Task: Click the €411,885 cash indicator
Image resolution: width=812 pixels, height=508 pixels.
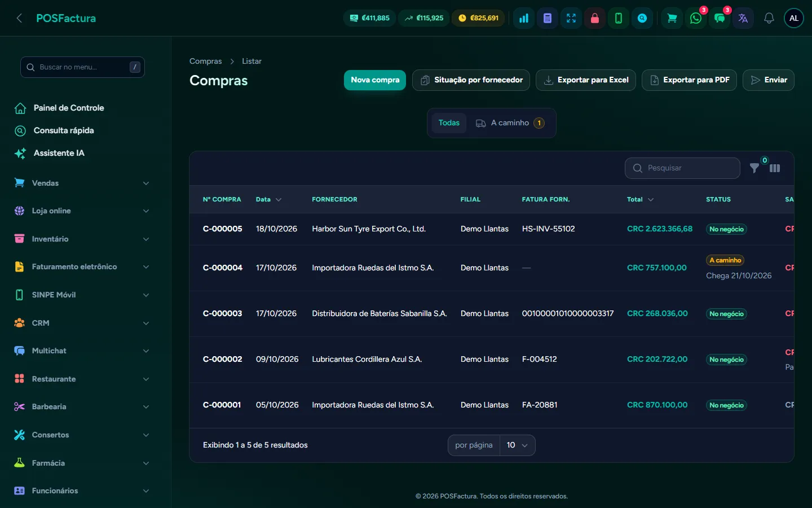Action: pyautogui.click(x=370, y=18)
